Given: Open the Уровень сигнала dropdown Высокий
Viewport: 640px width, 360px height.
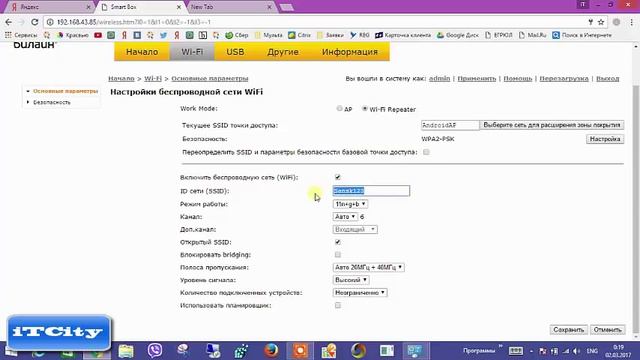Looking at the screenshot, I should tap(351, 280).
